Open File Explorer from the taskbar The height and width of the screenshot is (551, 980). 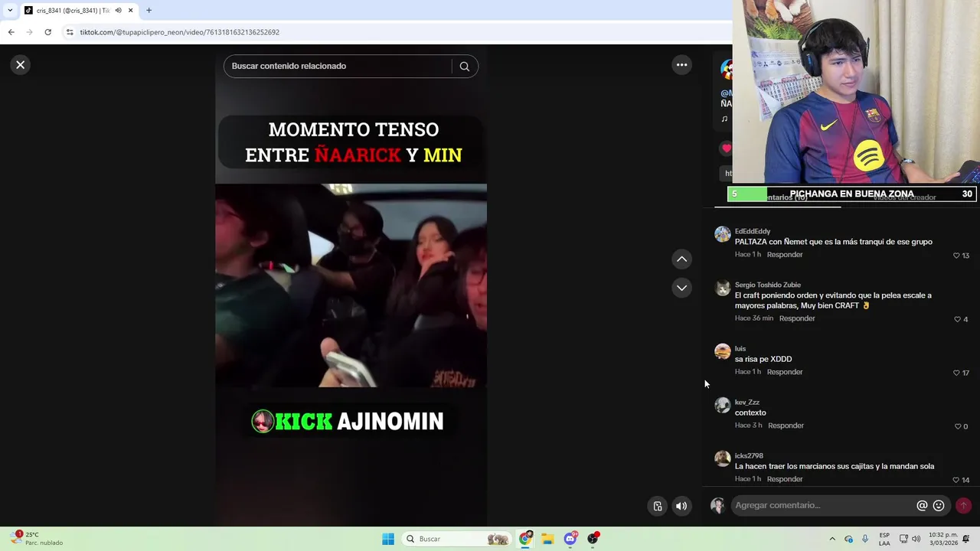(547, 539)
